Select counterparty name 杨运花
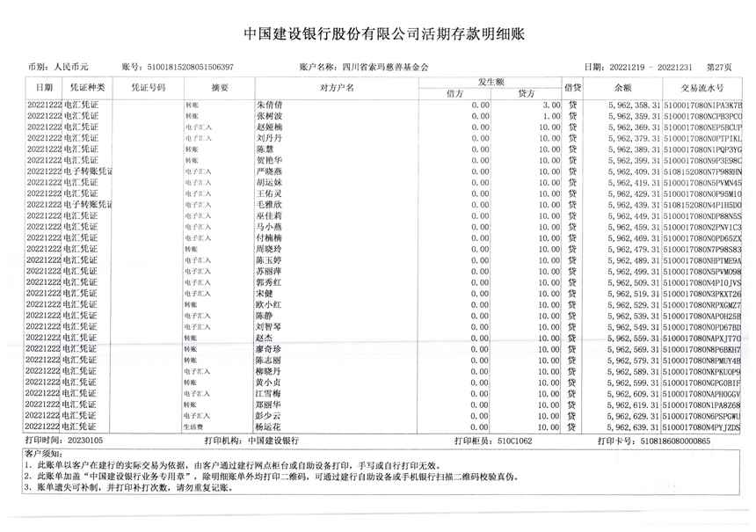The image size is (756, 532). pyautogui.click(x=268, y=426)
